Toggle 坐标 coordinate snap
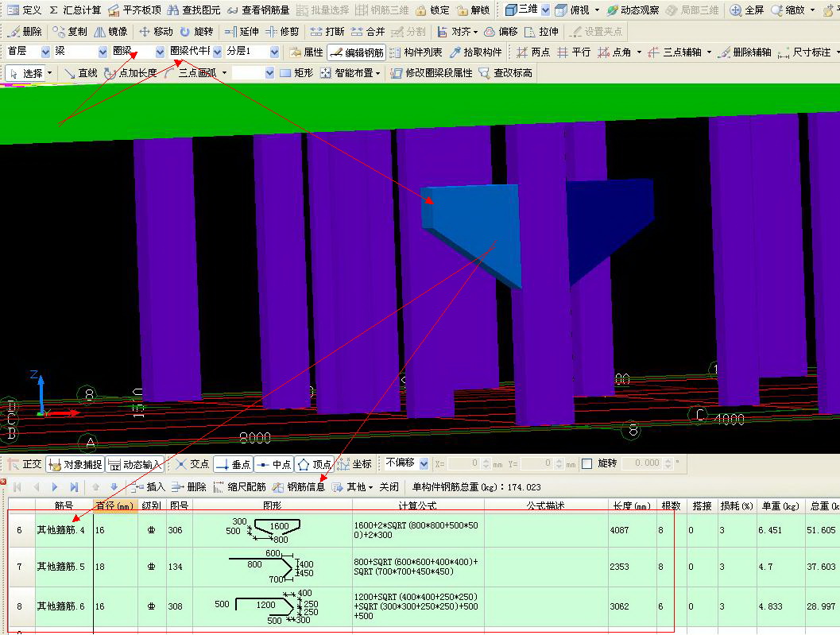This screenshot has width=840, height=635. pos(354,464)
